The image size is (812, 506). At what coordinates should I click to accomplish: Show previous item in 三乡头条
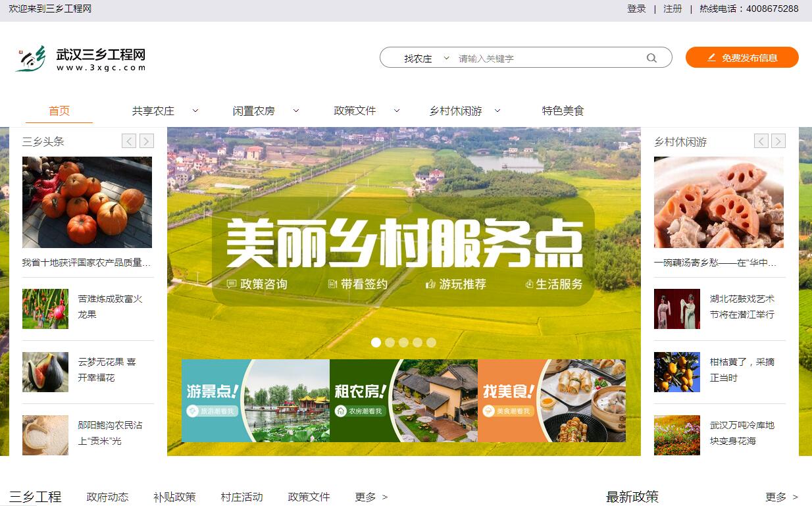(x=129, y=141)
